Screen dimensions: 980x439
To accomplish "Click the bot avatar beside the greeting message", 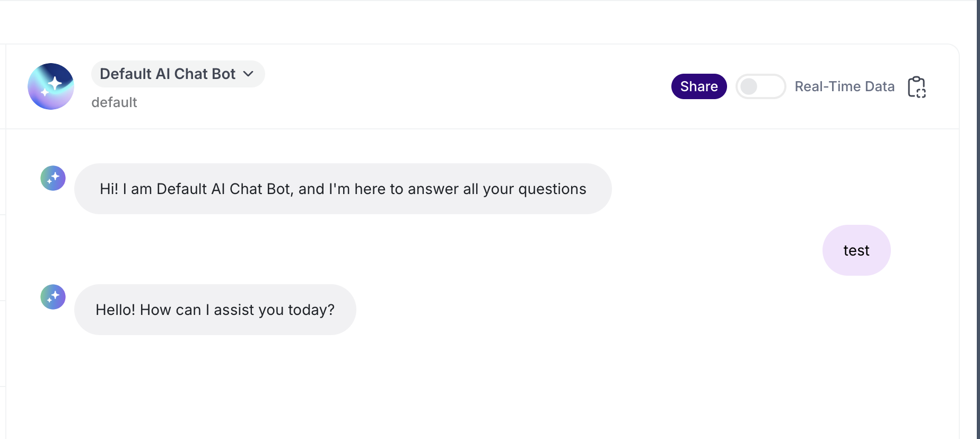I will 53,178.
